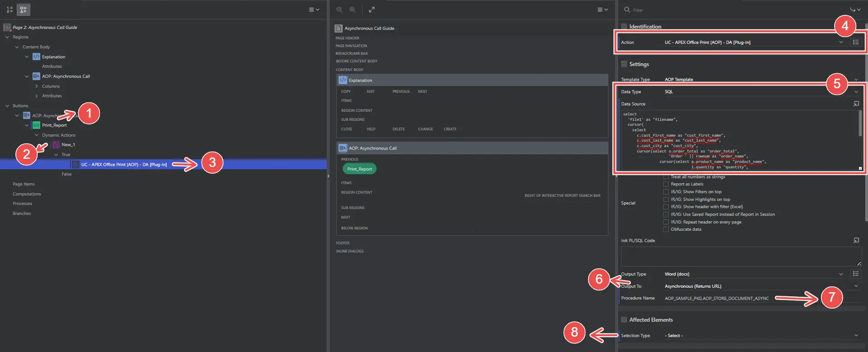
Task: Click the search magnifier icon in property editor
Action: tap(627, 10)
